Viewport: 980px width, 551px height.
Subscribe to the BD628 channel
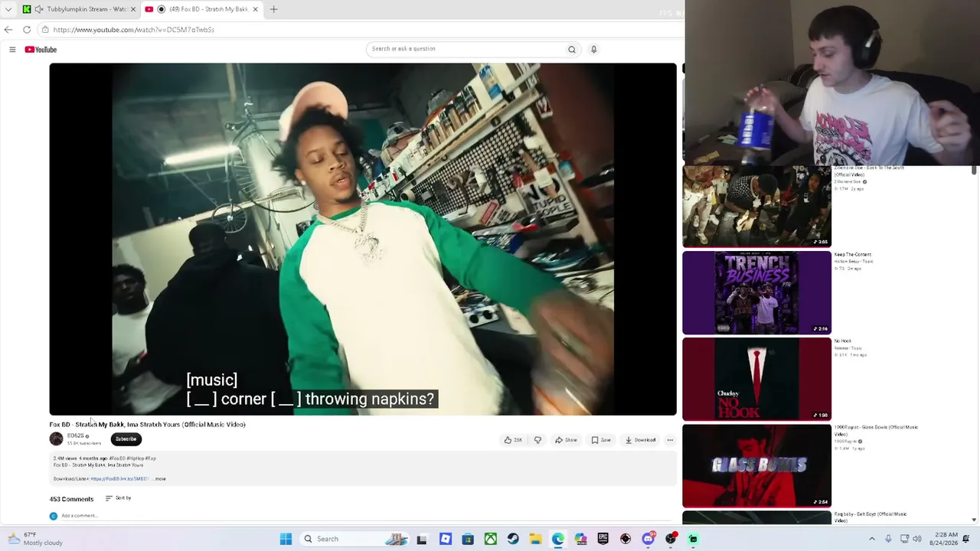tap(126, 439)
